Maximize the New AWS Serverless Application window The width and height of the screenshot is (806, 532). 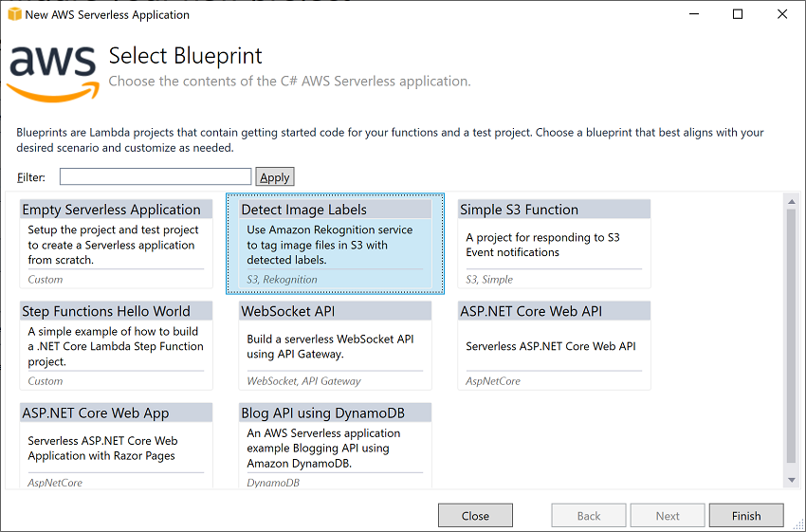tap(738, 14)
